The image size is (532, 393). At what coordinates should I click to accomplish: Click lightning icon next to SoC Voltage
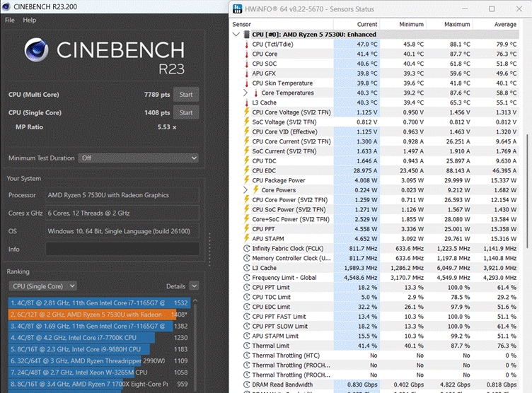[247, 122]
